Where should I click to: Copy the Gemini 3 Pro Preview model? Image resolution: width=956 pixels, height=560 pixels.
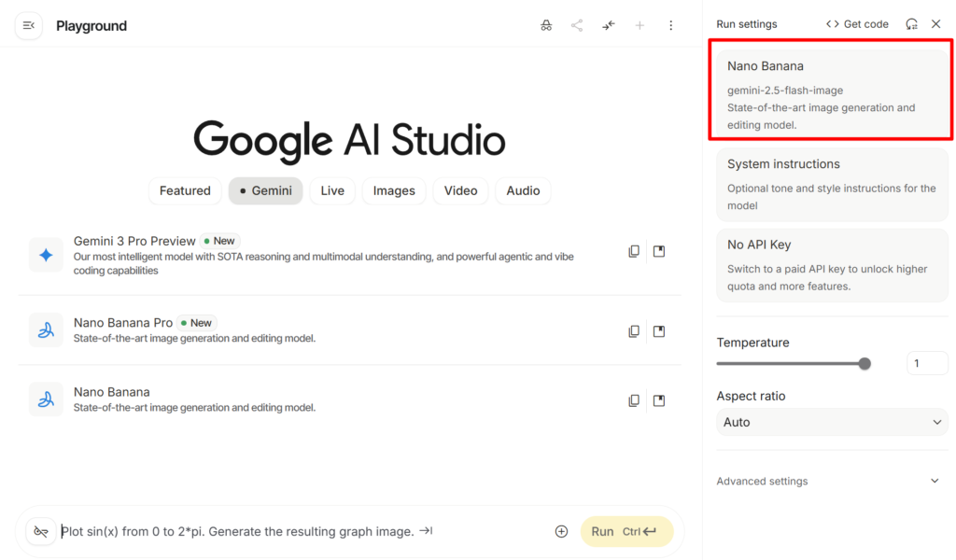(x=634, y=251)
